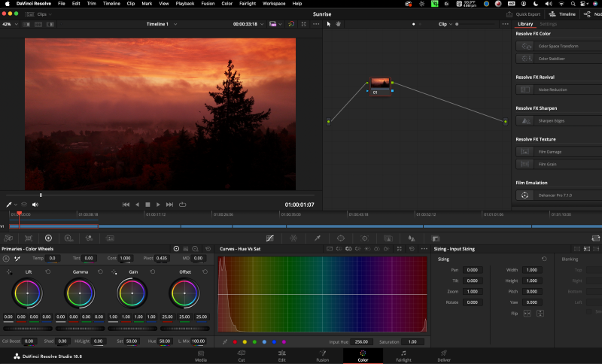This screenshot has width=602, height=364.
Task: Switch to the Settings tab
Action: click(549, 24)
